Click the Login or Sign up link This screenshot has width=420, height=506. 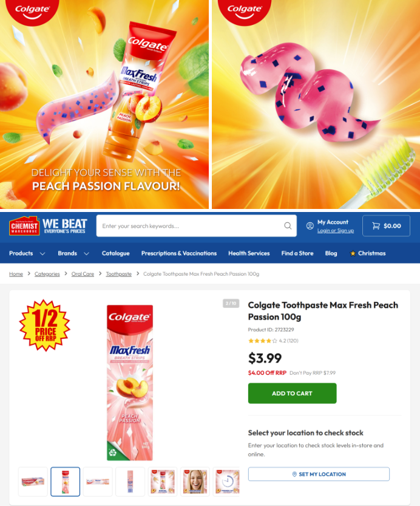coord(336,230)
